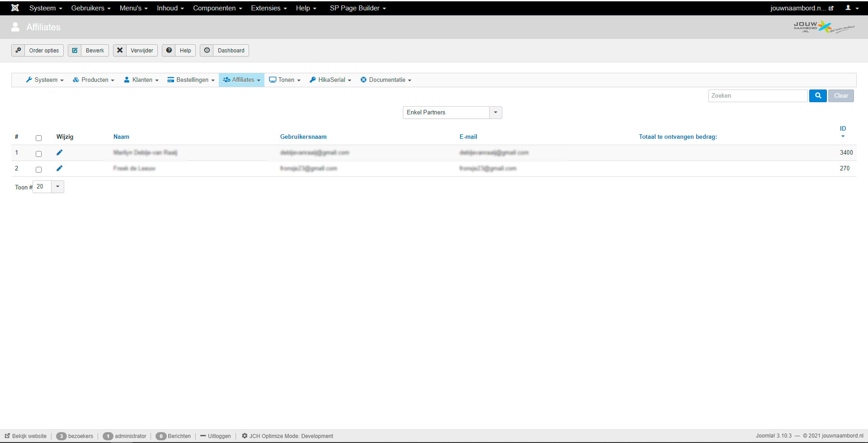Expand the HikaShop Systeem submenu

[x=45, y=80]
